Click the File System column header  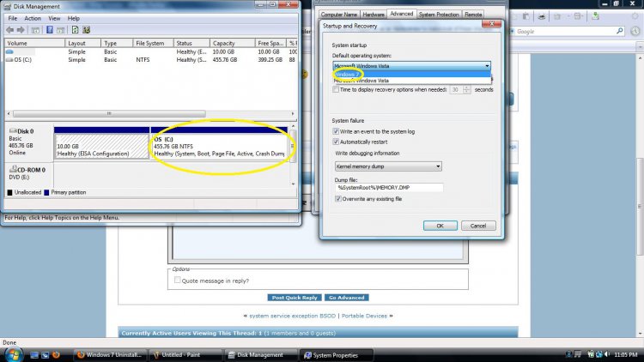pos(153,43)
